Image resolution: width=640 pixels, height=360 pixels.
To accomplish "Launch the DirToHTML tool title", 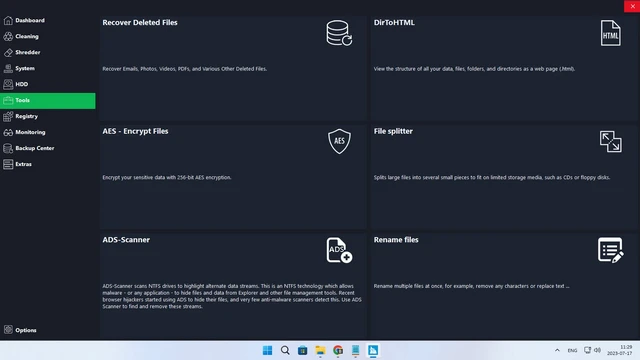I will [394, 23].
